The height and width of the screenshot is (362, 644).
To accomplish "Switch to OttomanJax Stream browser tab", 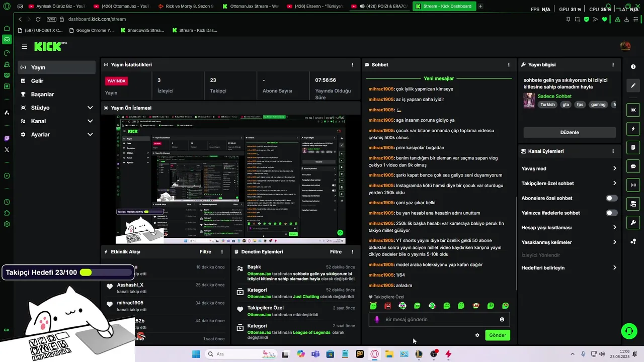I will (x=251, y=7).
